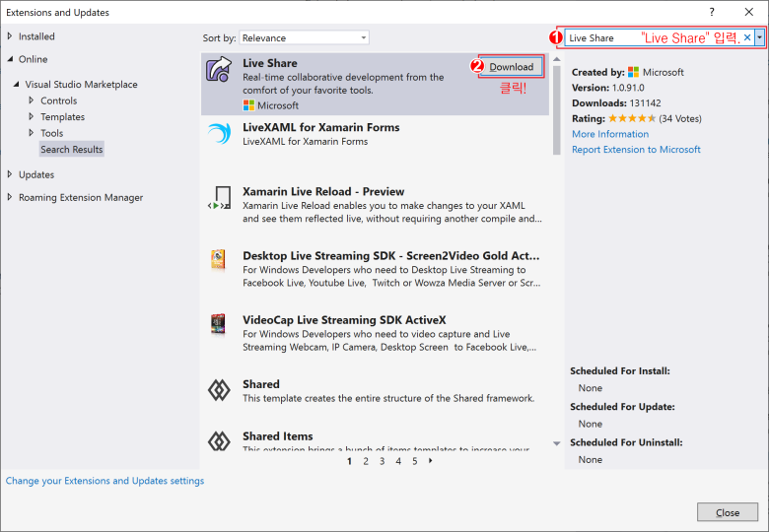Expand the Roaming Extension Manager node
The width and height of the screenshot is (769, 532).
tap(10, 197)
